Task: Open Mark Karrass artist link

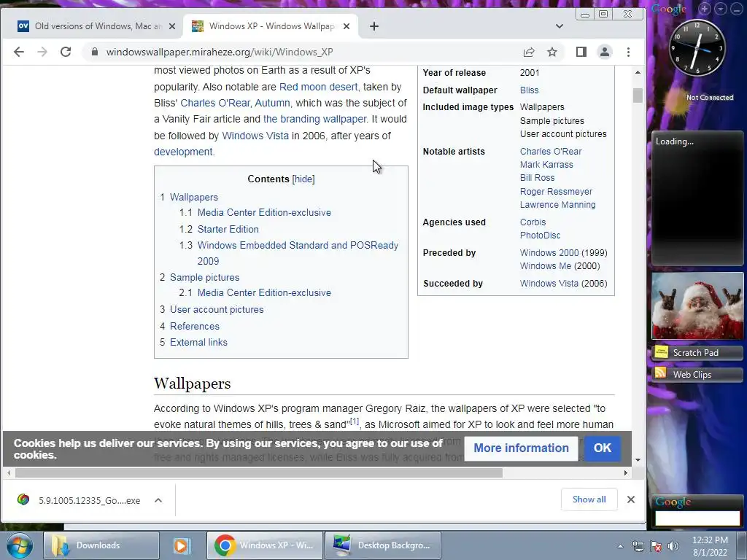Action: 546,165
